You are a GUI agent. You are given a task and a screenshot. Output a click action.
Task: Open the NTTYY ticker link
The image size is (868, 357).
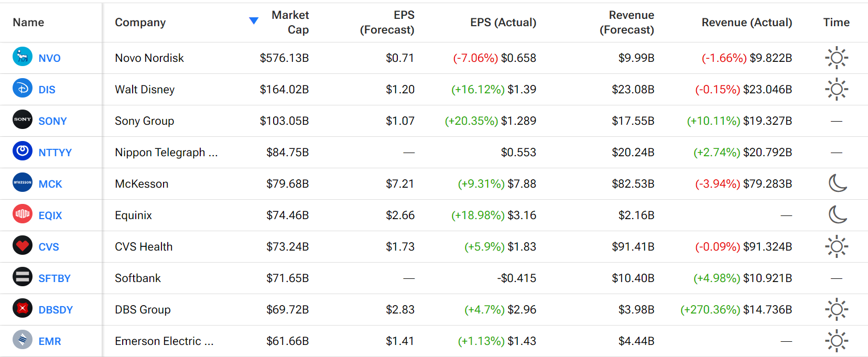55,153
